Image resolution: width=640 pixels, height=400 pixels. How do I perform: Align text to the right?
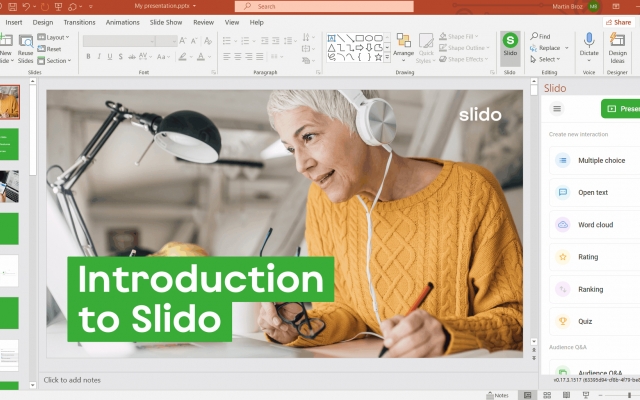point(249,56)
